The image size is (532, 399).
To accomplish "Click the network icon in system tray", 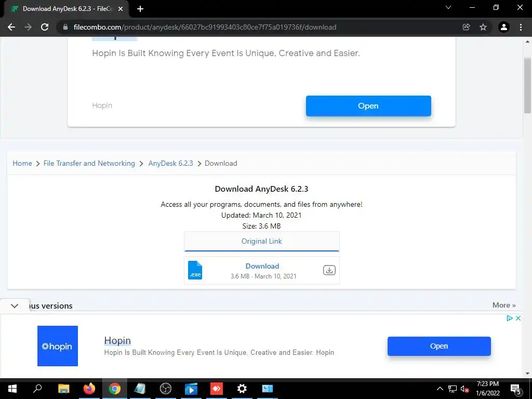I will [x=453, y=389].
